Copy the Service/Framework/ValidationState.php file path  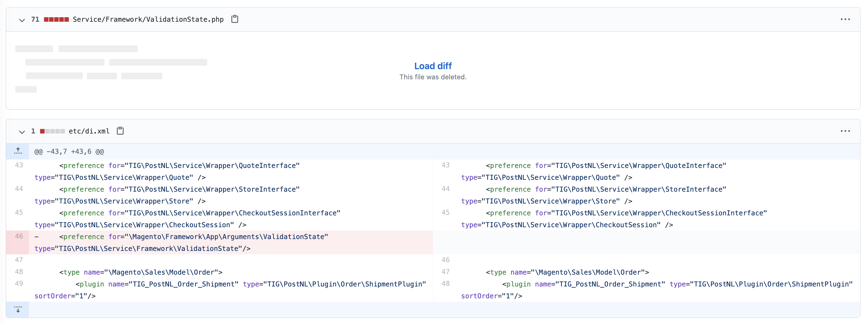point(234,19)
